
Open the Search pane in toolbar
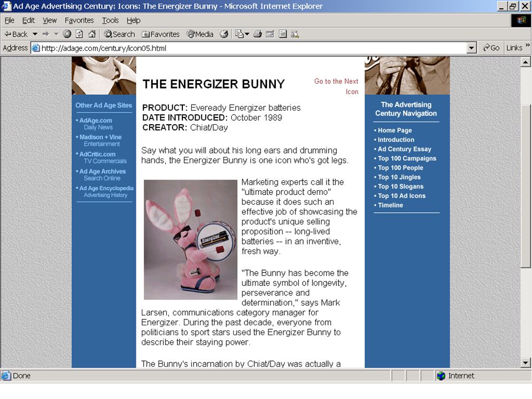click(120, 34)
